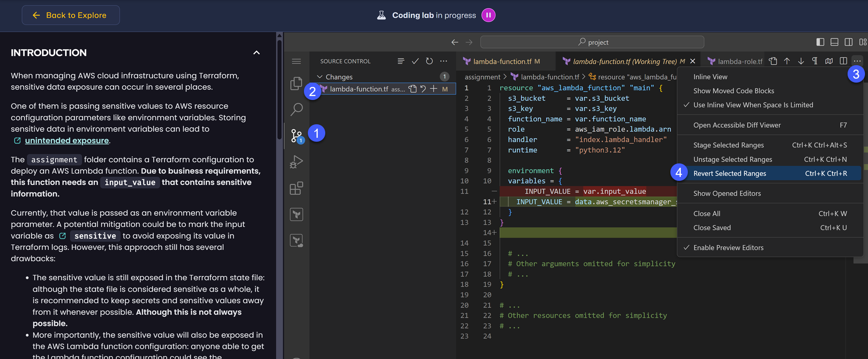Pause the coding lab in progress
868x359 pixels.
pyautogui.click(x=488, y=15)
